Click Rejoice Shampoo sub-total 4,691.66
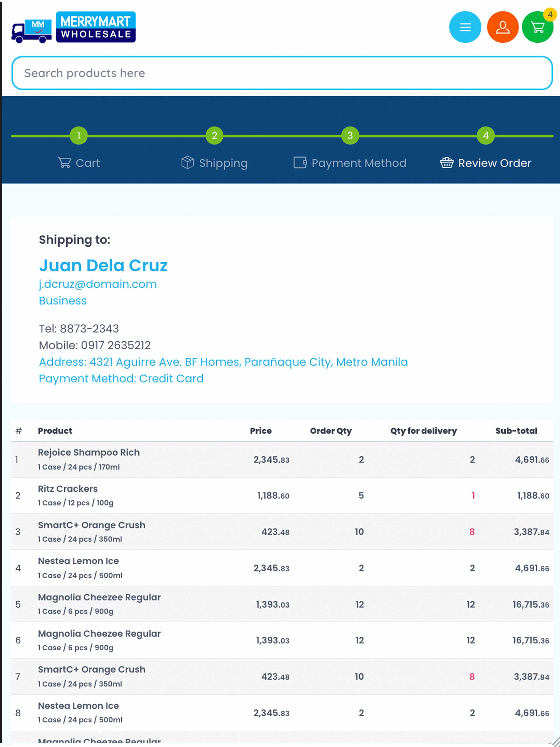Viewport: 560px width, 747px height. pos(532,460)
